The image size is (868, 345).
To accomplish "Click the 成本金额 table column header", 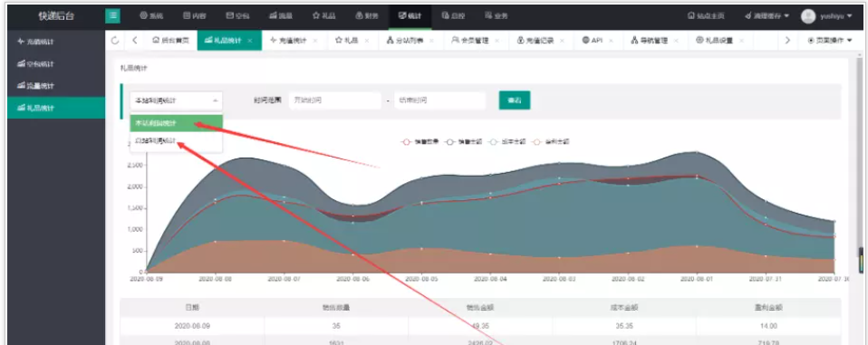I will (x=624, y=307).
